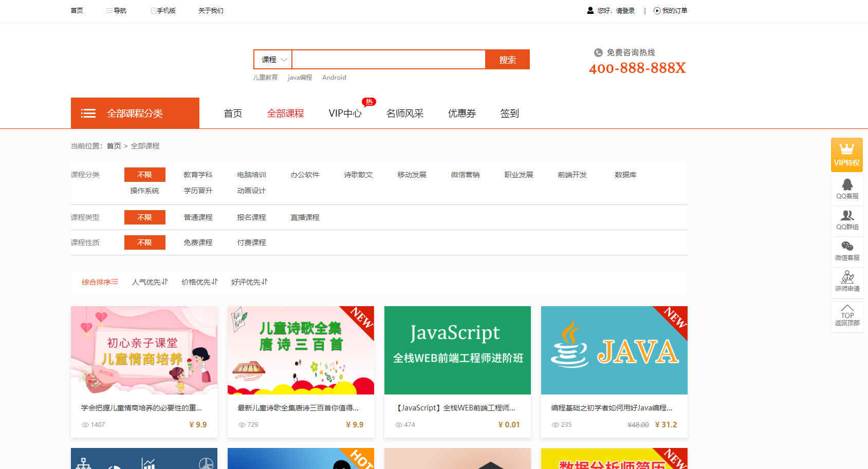Image resolution: width=868 pixels, height=469 pixels.
Task: Sort by 综合排序
Action: coord(100,282)
